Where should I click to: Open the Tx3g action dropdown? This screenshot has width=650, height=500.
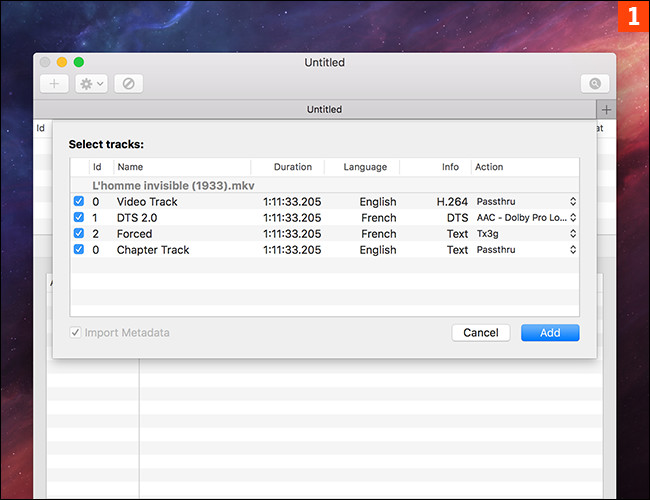[526, 234]
